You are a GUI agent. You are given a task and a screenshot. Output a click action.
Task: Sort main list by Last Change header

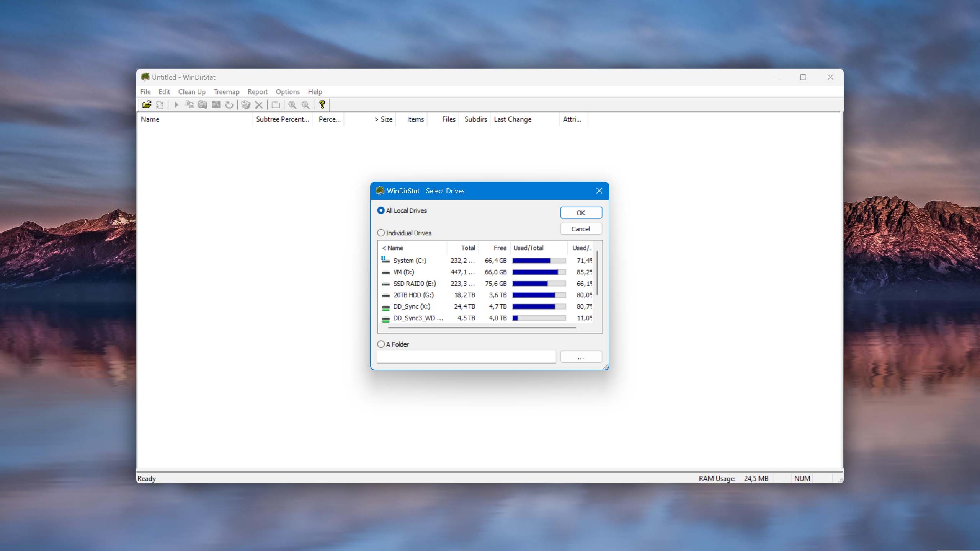(x=525, y=119)
